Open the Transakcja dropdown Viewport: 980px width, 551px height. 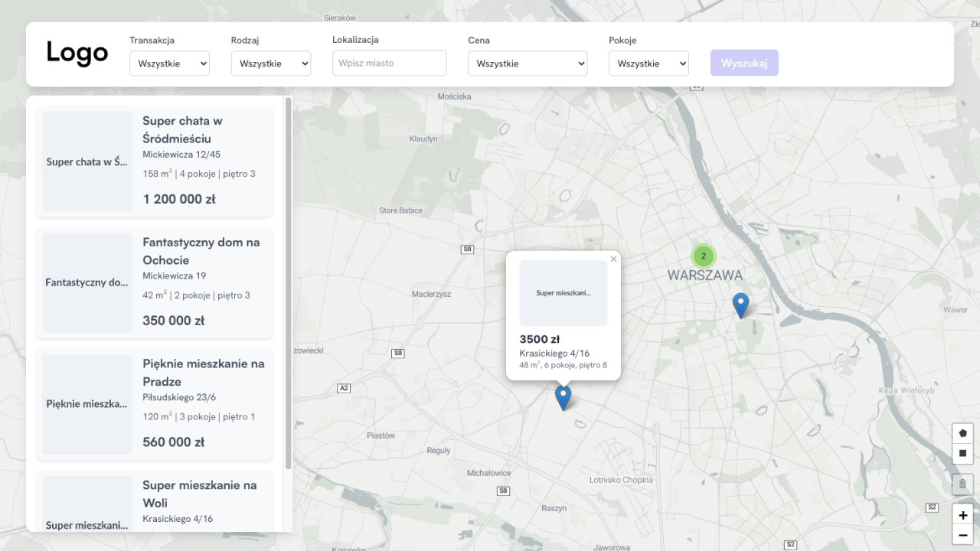[x=169, y=64]
